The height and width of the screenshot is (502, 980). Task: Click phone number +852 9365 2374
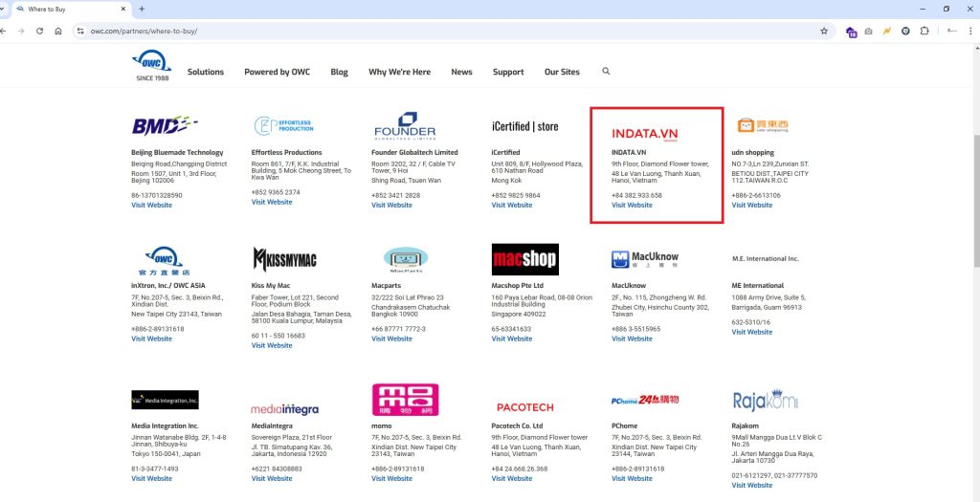pos(276,192)
